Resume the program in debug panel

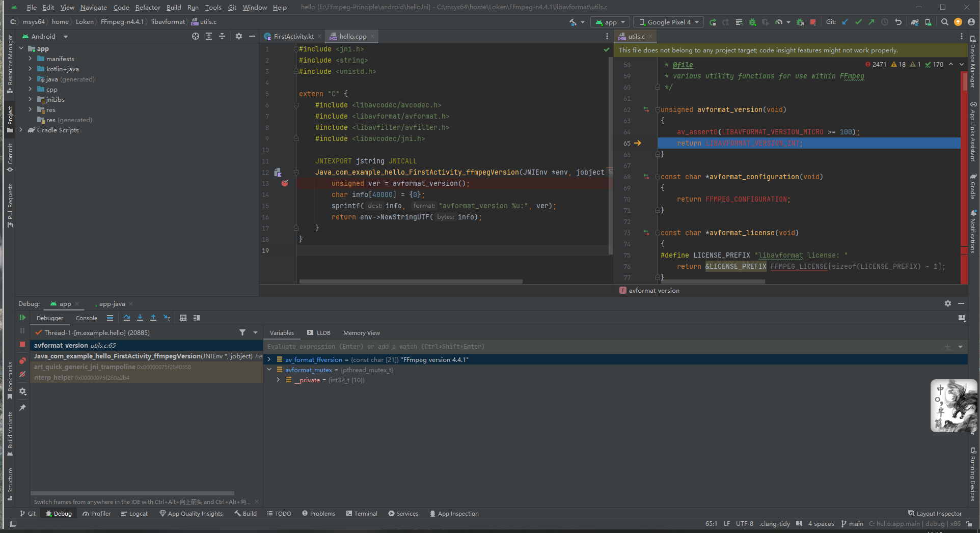(x=22, y=318)
